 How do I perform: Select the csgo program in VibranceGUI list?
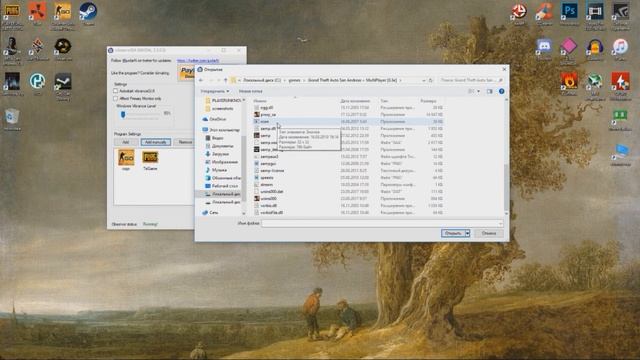coord(126,159)
